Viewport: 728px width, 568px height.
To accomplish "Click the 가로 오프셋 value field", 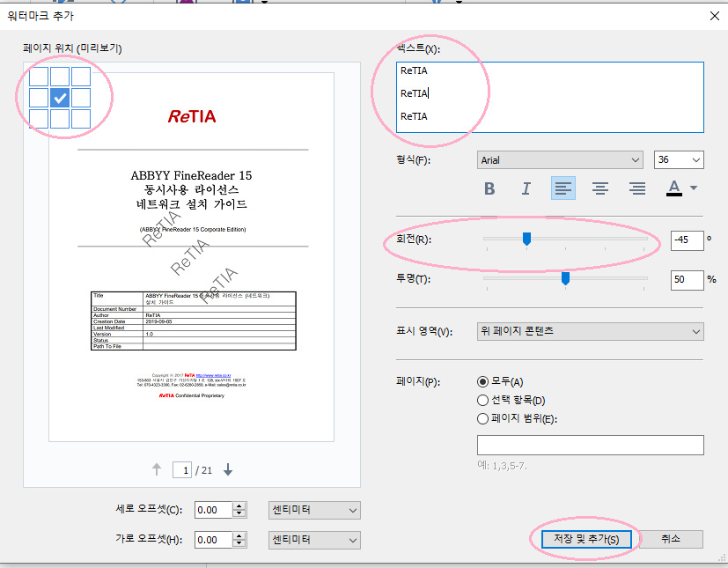I will tap(214, 540).
